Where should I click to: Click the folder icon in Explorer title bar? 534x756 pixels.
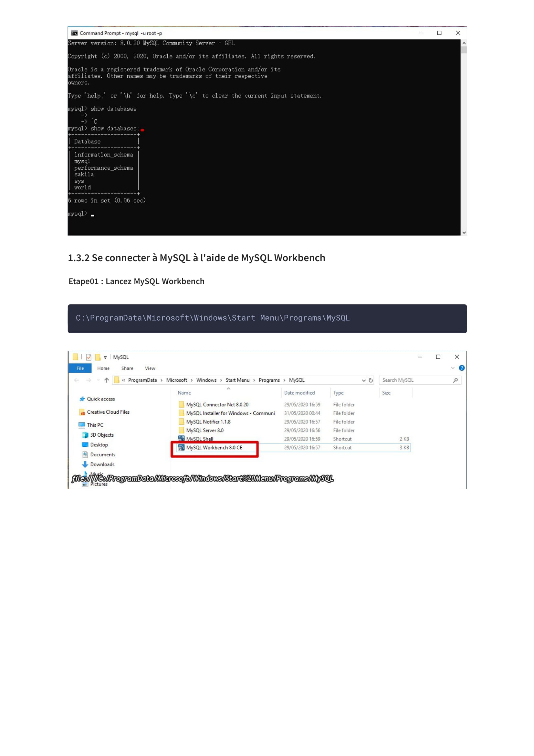[x=75, y=357]
